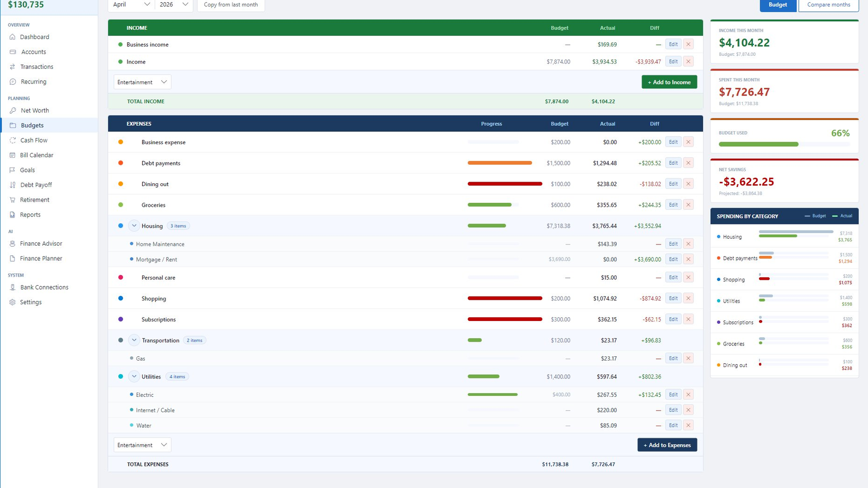Delete the Dining out budget row
This screenshot has width=868, height=488.
pyautogui.click(x=688, y=184)
